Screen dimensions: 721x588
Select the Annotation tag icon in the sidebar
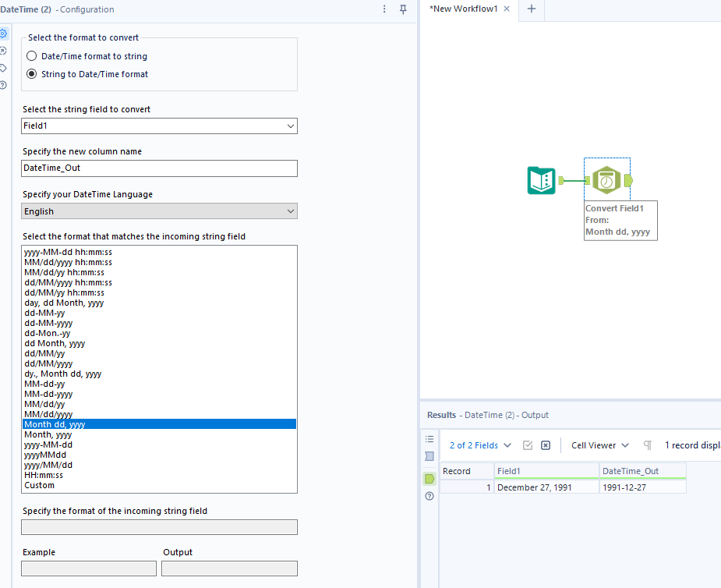[4, 69]
